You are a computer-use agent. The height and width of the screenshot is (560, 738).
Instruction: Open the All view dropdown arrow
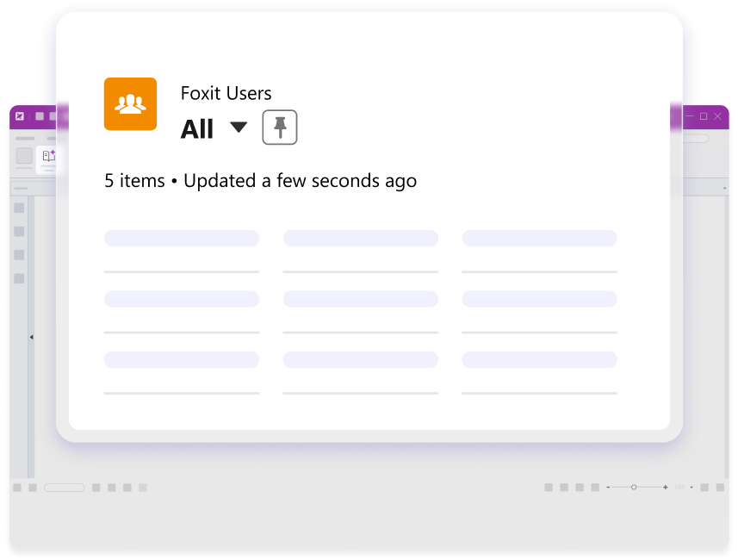[239, 128]
